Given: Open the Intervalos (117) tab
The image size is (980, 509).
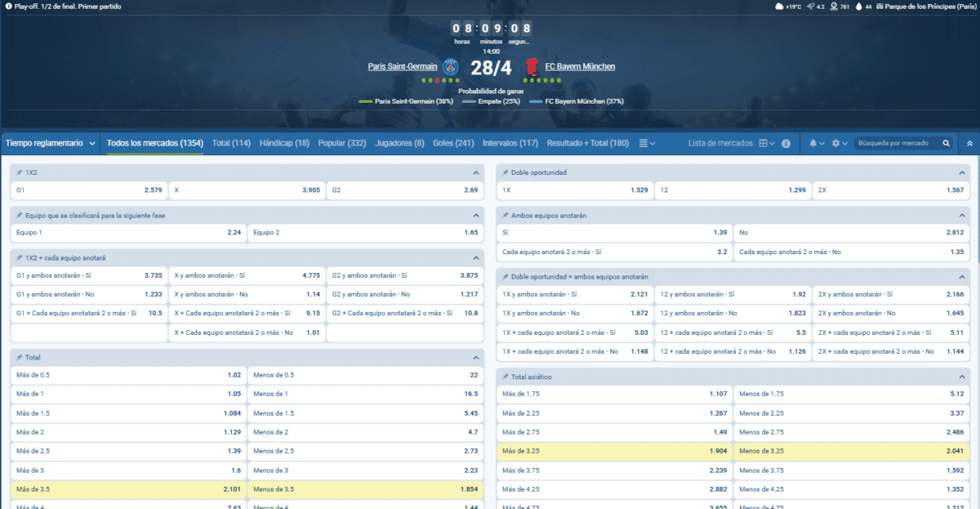Looking at the screenshot, I should pyautogui.click(x=510, y=143).
